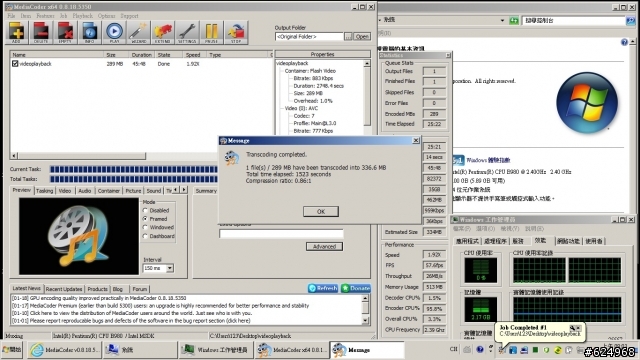Click the solid green square tray icon
Viewport: 640px width, 360px height.
(x=535, y=350)
